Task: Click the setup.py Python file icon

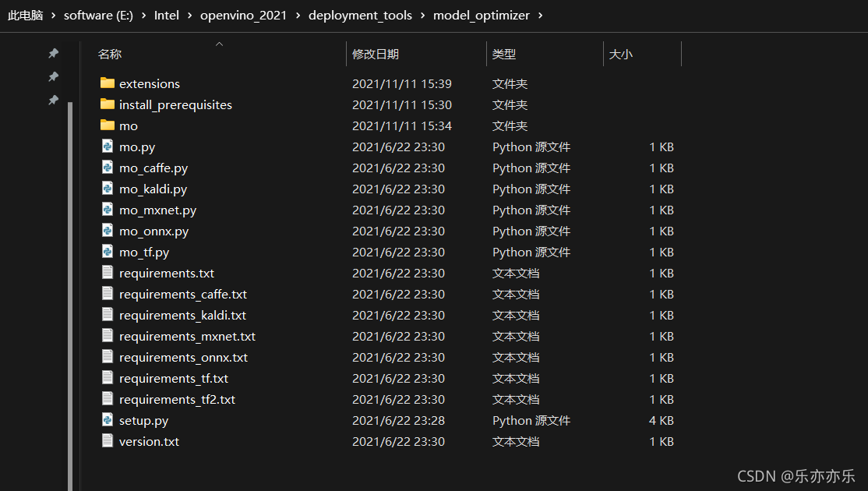Action: click(108, 420)
